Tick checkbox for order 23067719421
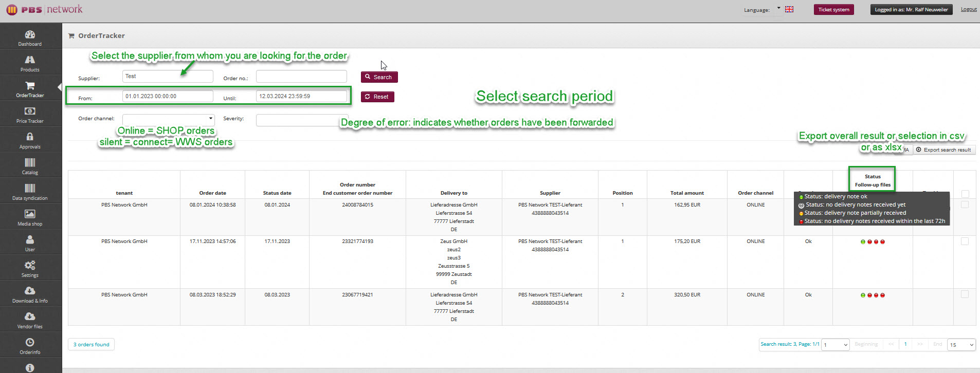Image resolution: width=980 pixels, height=373 pixels. [965, 294]
